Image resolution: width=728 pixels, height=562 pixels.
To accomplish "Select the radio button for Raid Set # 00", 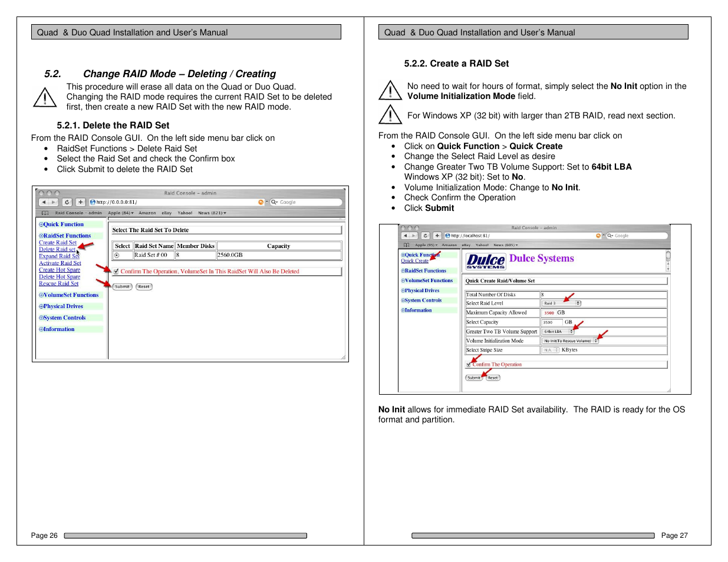I will 117,255.
